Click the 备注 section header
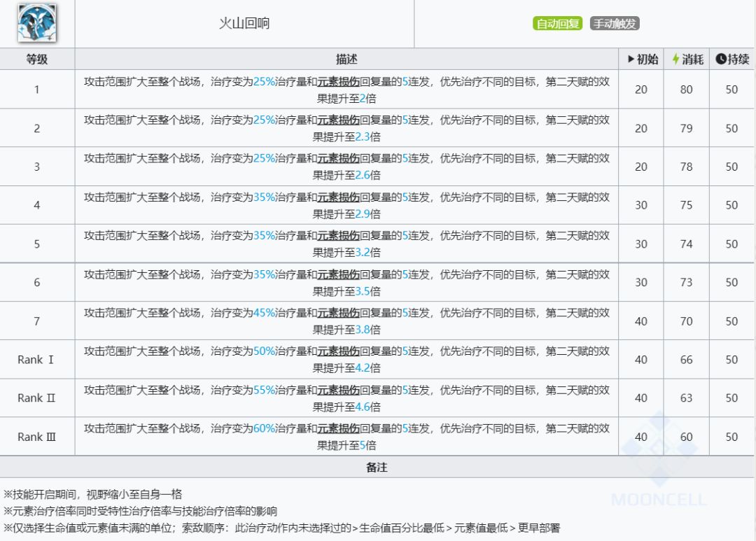Viewport: 756px width, 541px height. click(x=377, y=467)
